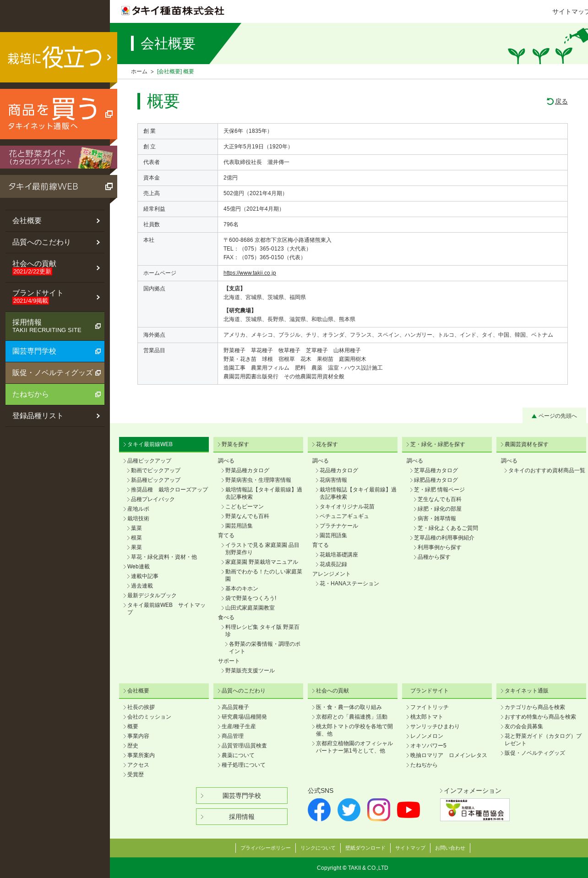Open 花・HANAステーション link

(x=349, y=584)
